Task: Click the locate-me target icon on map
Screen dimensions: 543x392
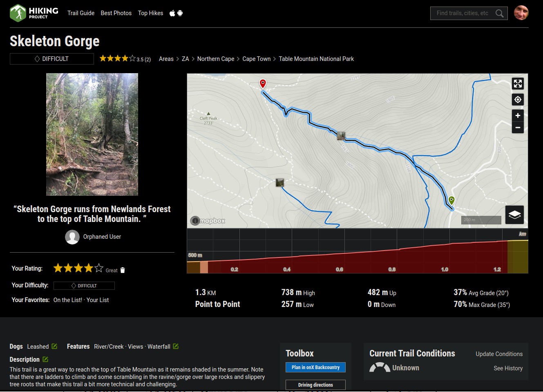Action: [518, 100]
